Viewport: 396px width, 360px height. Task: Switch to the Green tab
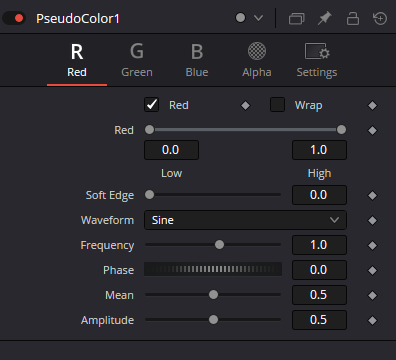(137, 61)
